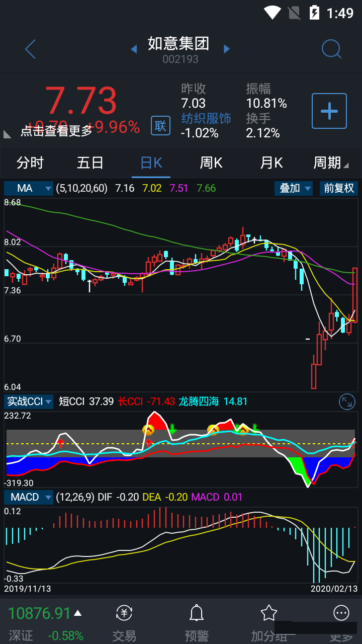
Task: Tap the MA parameters (5,10,20,60)
Action: pyautogui.click(x=82, y=188)
